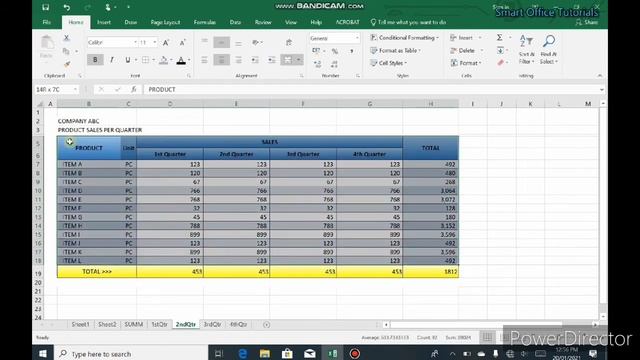The height and width of the screenshot is (360, 640).
Task: Open the File tab
Action: [47, 22]
